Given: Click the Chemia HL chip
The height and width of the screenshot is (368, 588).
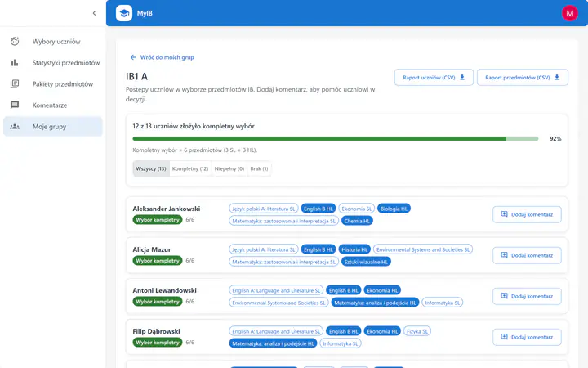Looking at the screenshot, I should coord(357,221).
